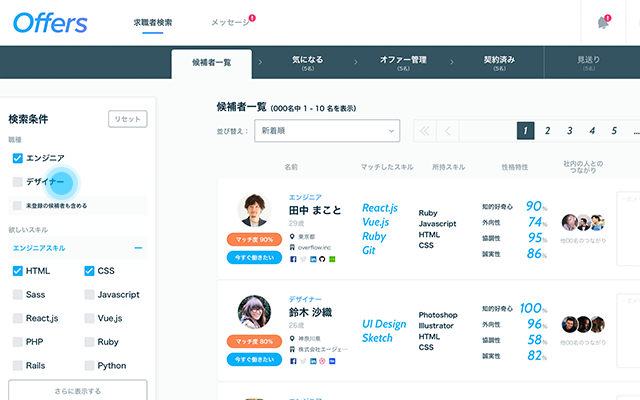
Task: Open 田中 まこと's Facebook icon
Action: click(x=293, y=259)
